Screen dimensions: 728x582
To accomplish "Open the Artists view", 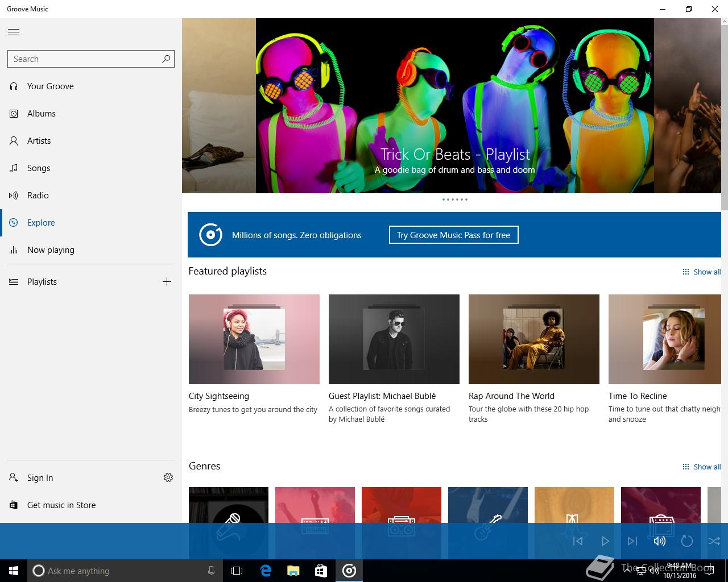I will [x=91, y=141].
